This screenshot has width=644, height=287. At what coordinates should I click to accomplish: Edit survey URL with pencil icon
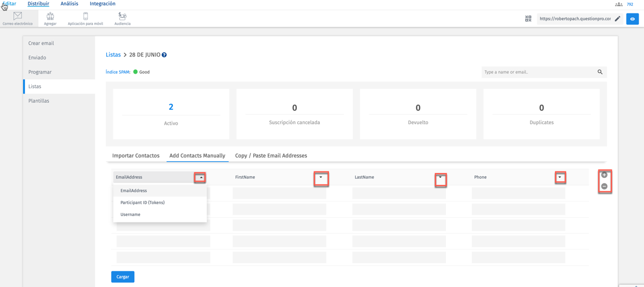click(x=618, y=19)
